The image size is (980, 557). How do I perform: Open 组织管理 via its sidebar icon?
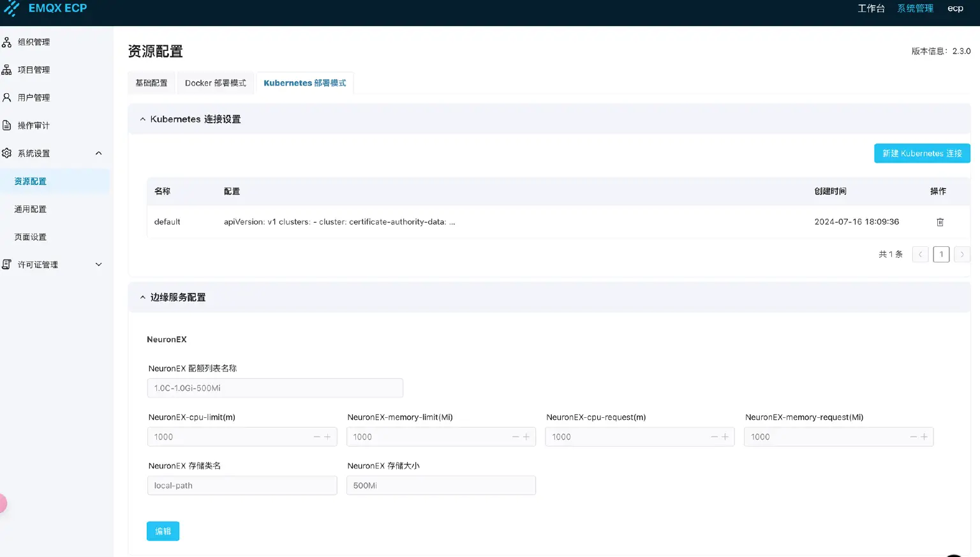[7, 41]
